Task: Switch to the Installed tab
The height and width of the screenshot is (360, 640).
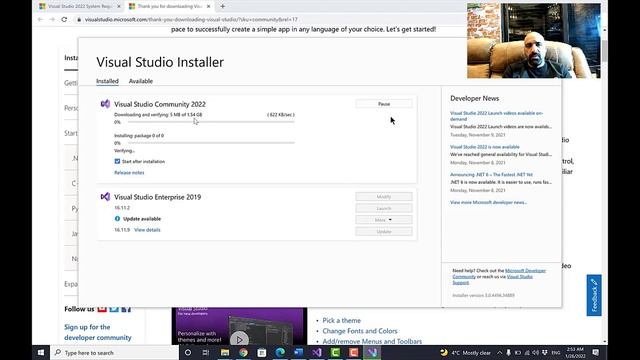Action: pyautogui.click(x=107, y=81)
